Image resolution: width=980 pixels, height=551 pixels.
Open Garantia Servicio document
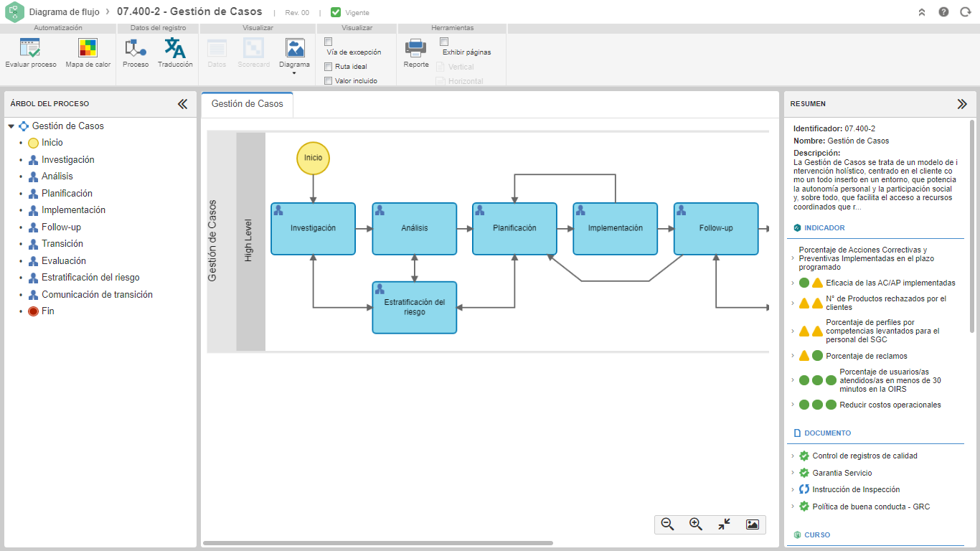842,474
